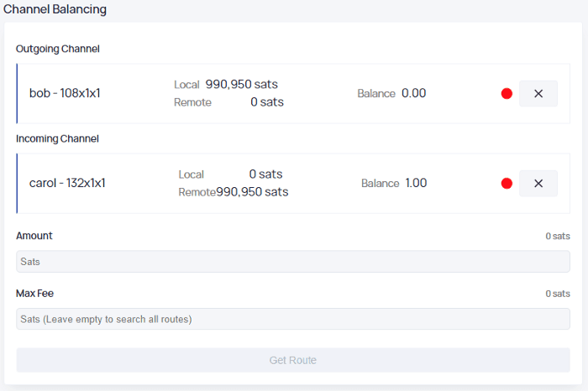Viewport: 588px width, 391px height.
Task: Click the Channel Balancing heading
Action: coord(55,9)
